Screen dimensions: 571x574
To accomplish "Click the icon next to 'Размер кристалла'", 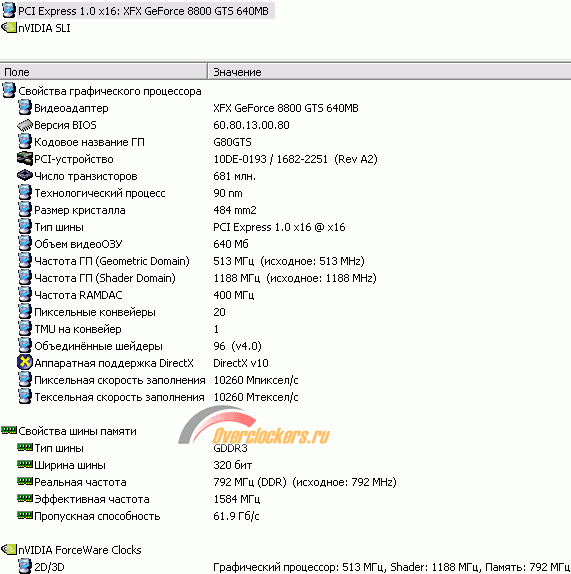I will coord(25,210).
